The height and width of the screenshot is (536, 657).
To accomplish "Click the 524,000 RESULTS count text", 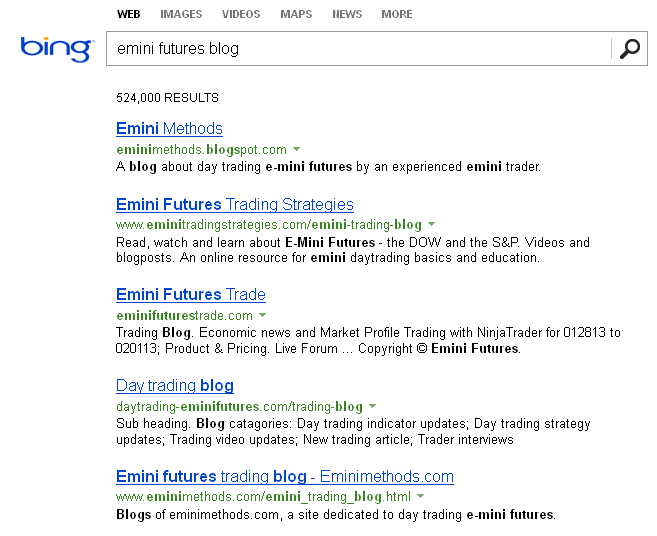I will coord(167,98).
